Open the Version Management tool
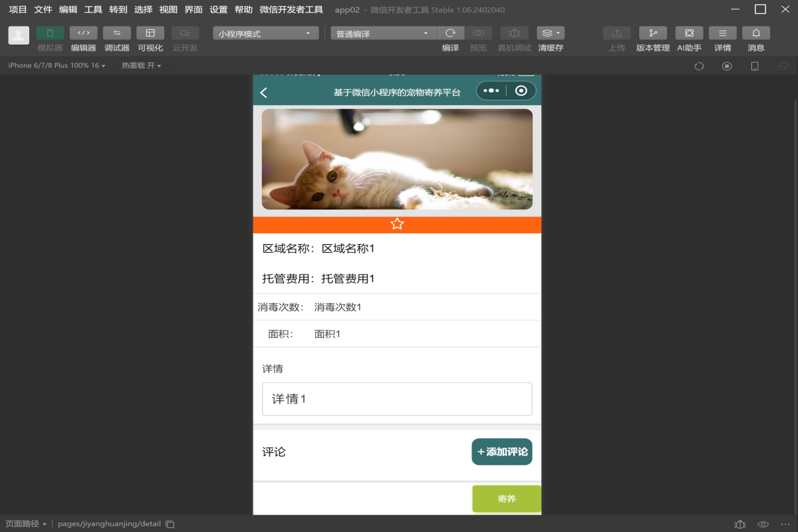Screen dimensions: 798x532 pyautogui.click(x=652, y=33)
